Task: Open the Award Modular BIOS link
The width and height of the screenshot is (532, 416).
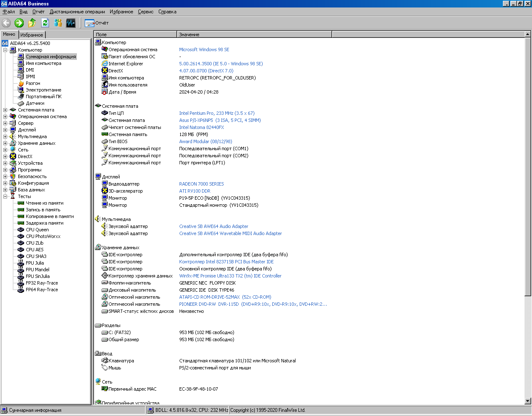Action: click(206, 141)
